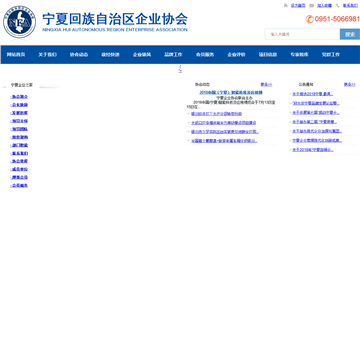Open 协会动态 in the navigation bar
The image size is (360, 360).
[x=79, y=55]
